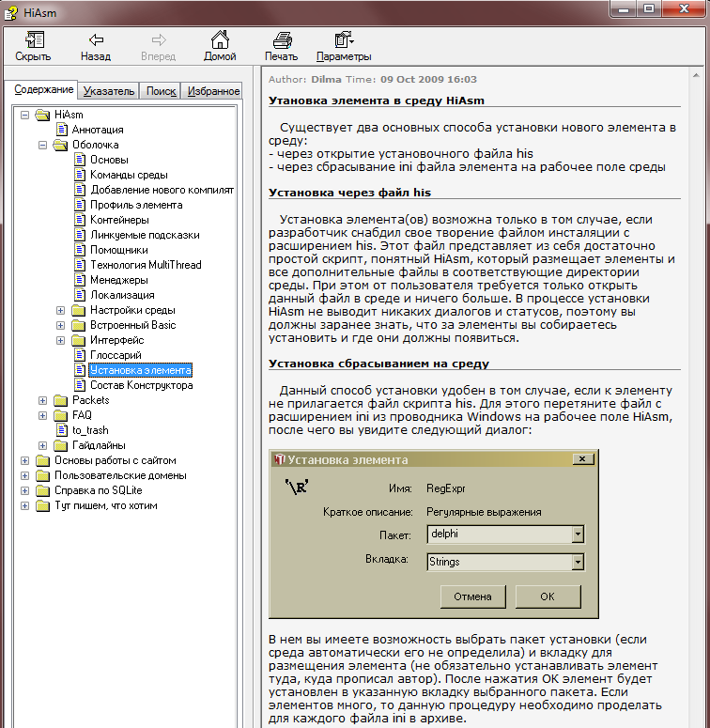Click the page icon beside Профиль элемента
This screenshot has height=728, width=710.
click(x=80, y=205)
